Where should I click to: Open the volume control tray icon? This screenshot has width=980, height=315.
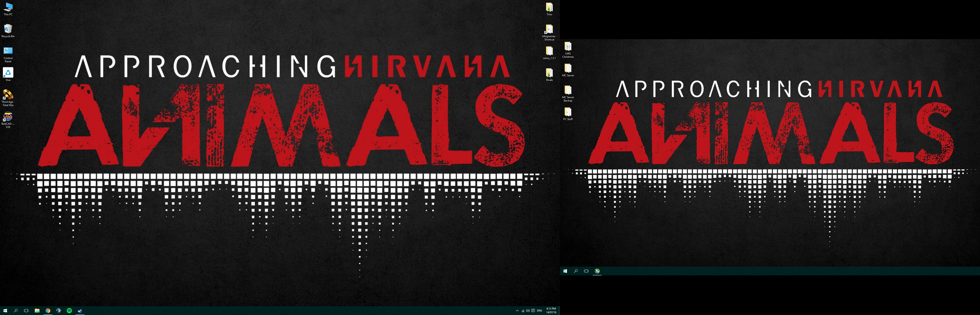[x=528, y=311]
